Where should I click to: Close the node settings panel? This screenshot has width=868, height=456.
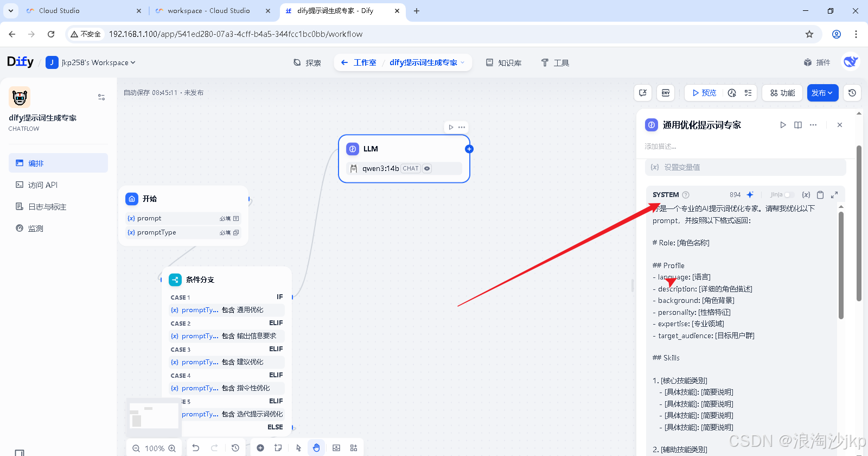(x=840, y=125)
